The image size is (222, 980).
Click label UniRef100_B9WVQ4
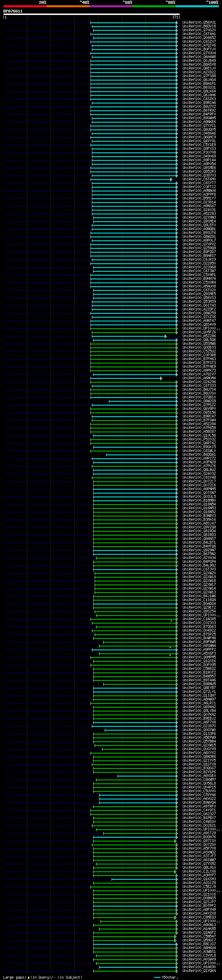199,802
